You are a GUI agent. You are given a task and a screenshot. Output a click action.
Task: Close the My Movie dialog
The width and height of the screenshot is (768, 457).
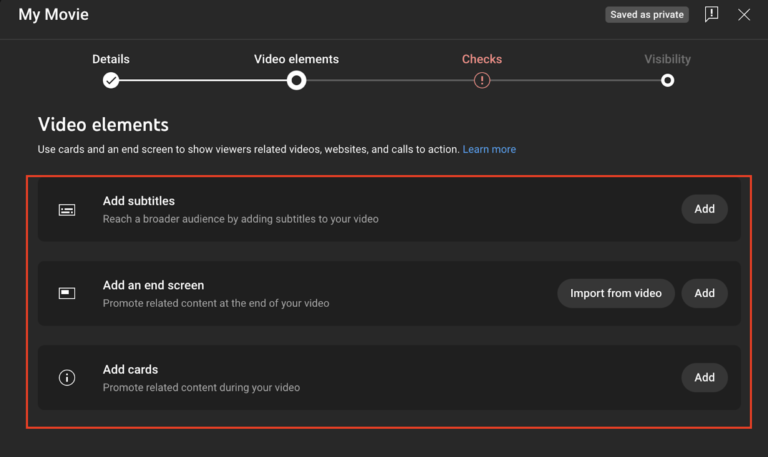click(x=744, y=15)
